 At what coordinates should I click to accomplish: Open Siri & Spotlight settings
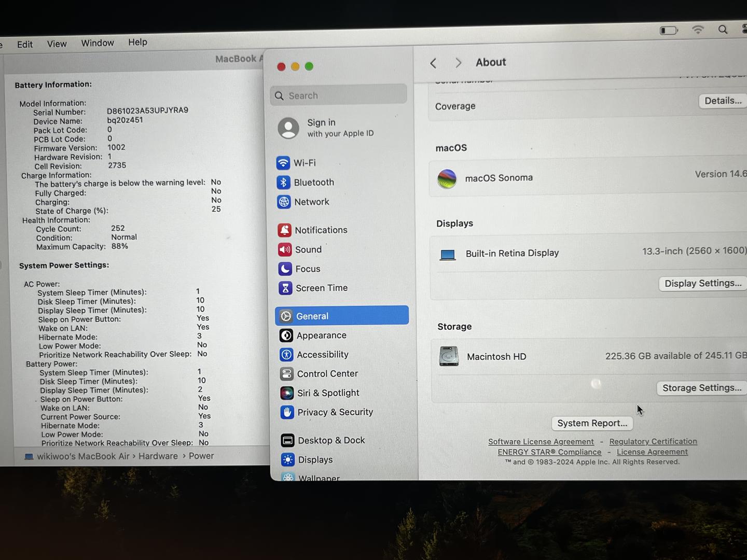[320, 393]
